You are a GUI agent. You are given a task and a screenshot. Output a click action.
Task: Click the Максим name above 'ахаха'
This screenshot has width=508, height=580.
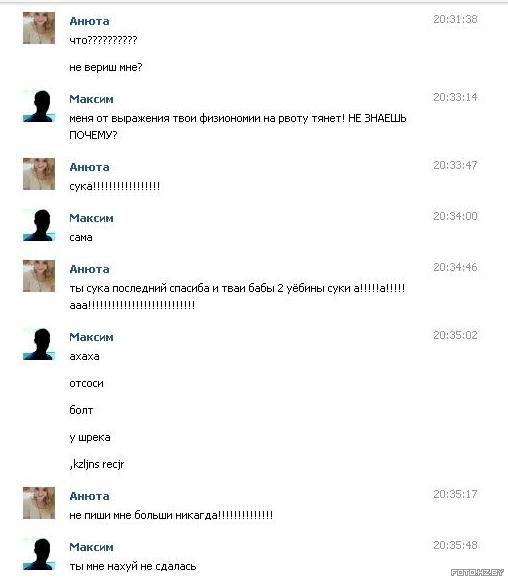[x=91, y=337]
